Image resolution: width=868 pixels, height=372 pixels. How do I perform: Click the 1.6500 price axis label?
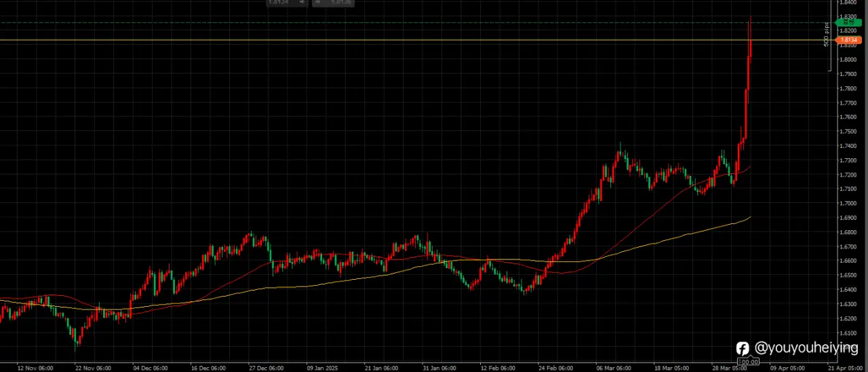pyautogui.click(x=848, y=275)
